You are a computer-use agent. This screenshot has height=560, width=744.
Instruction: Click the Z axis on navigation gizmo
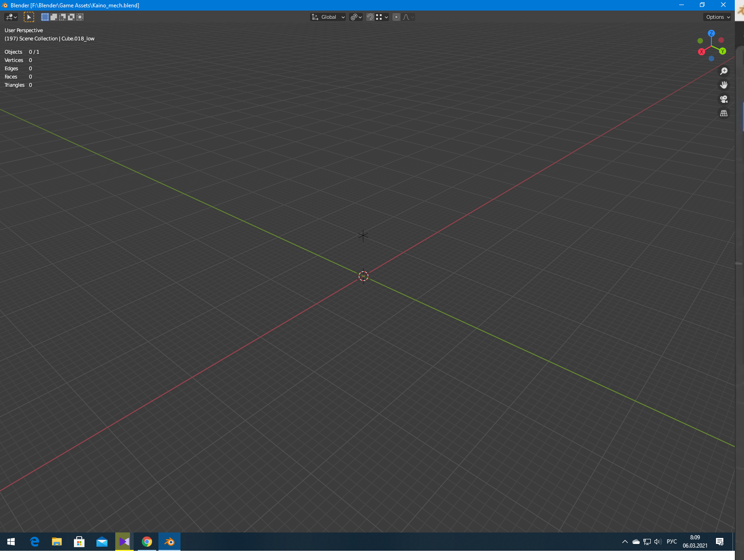711,33
